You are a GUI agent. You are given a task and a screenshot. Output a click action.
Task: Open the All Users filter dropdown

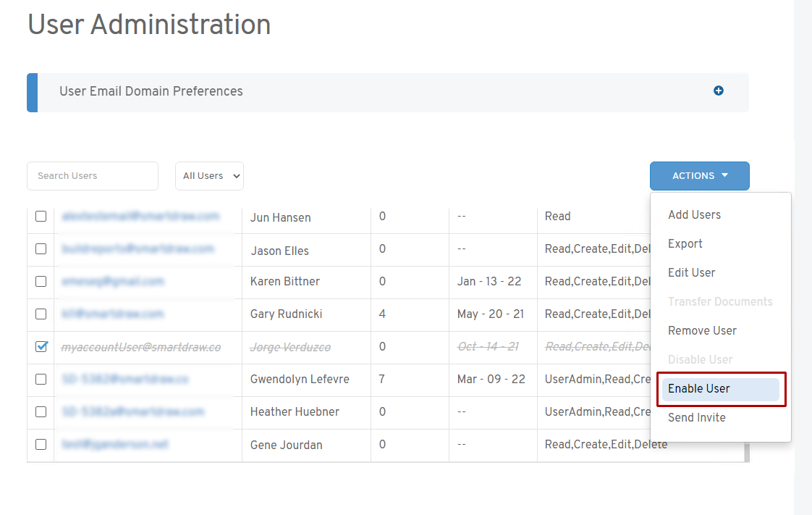209,176
